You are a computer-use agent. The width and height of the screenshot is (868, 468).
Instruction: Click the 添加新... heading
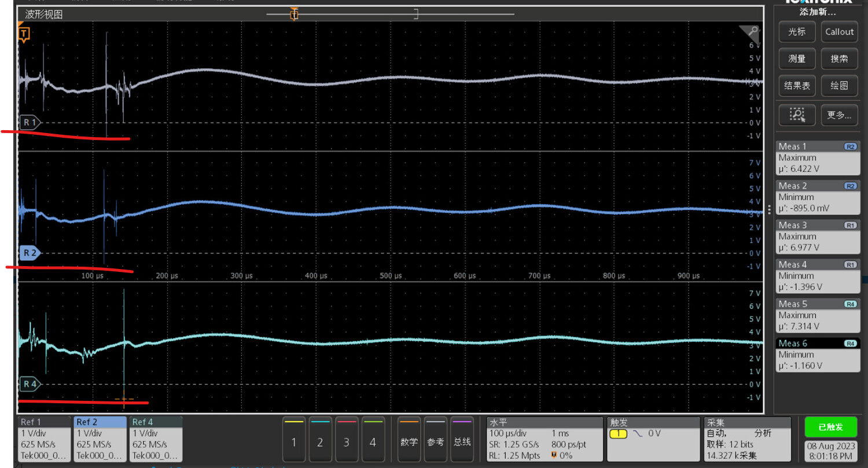coord(818,12)
